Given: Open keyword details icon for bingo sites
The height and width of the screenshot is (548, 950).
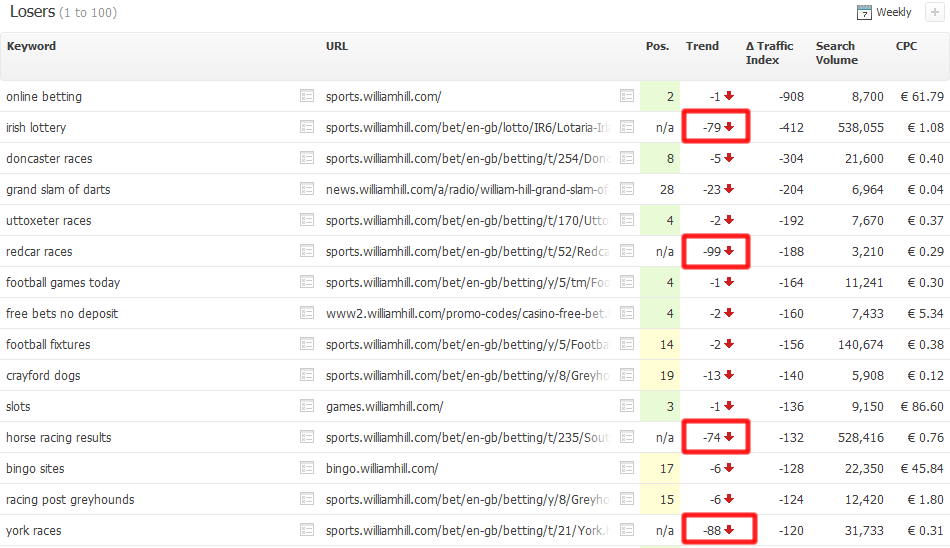Looking at the screenshot, I should [x=307, y=468].
